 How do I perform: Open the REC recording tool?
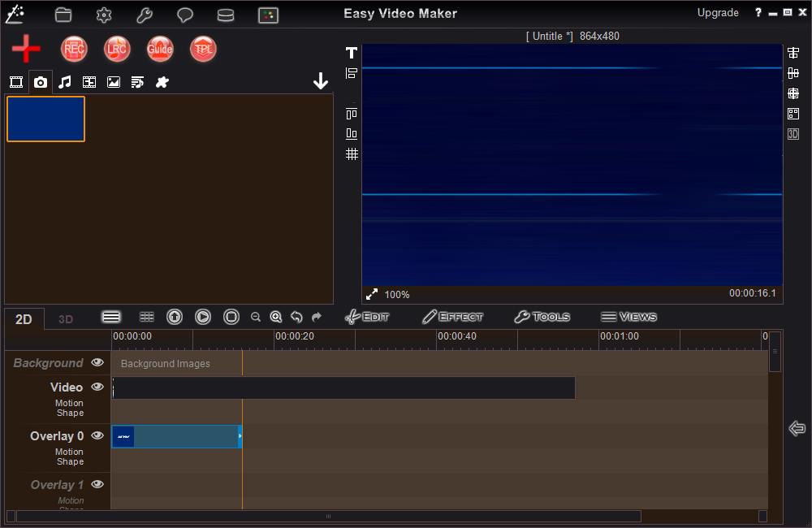74,49
